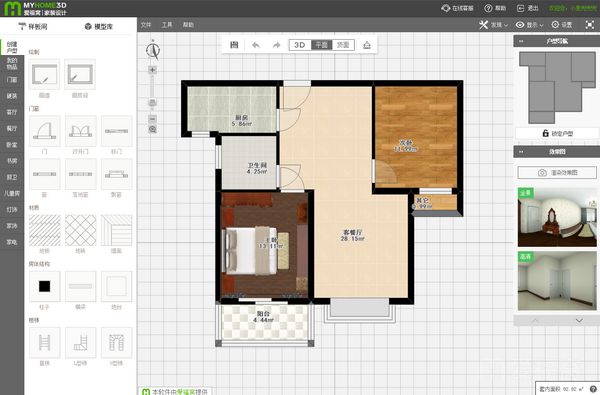The width and height of the screenshot is (600, 395).
Task: Open online customer service (在线客服)
Action: coord(457,8)
